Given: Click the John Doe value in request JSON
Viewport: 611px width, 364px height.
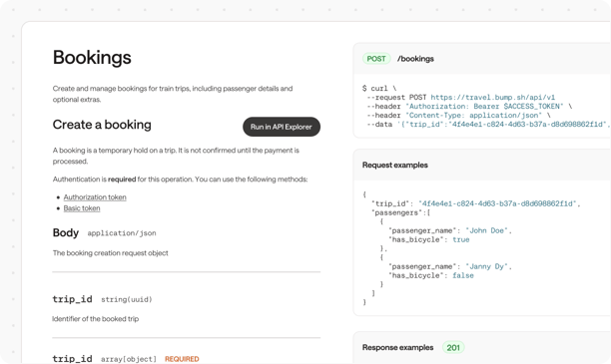Looking at the screenshot, I should (x=486, y=230).
